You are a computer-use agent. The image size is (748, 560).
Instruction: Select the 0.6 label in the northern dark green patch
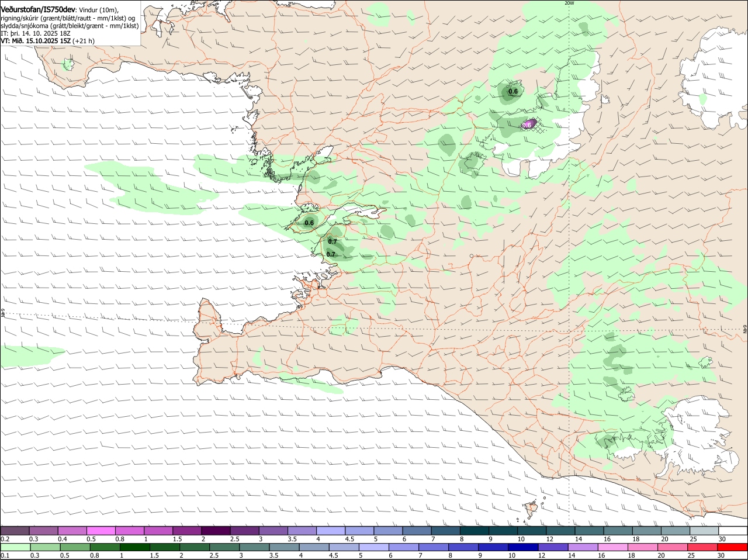coord(513,91)
